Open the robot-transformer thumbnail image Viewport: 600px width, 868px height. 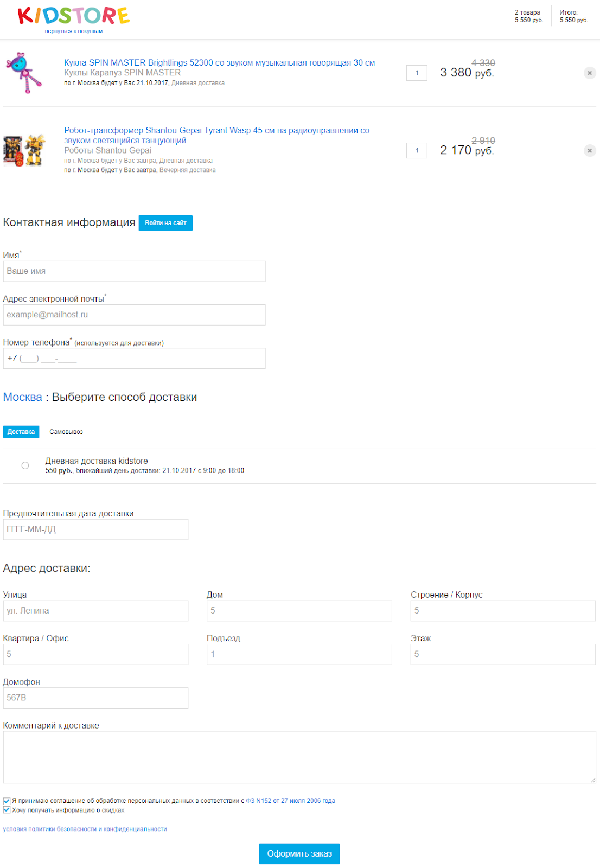pos(24,150)
